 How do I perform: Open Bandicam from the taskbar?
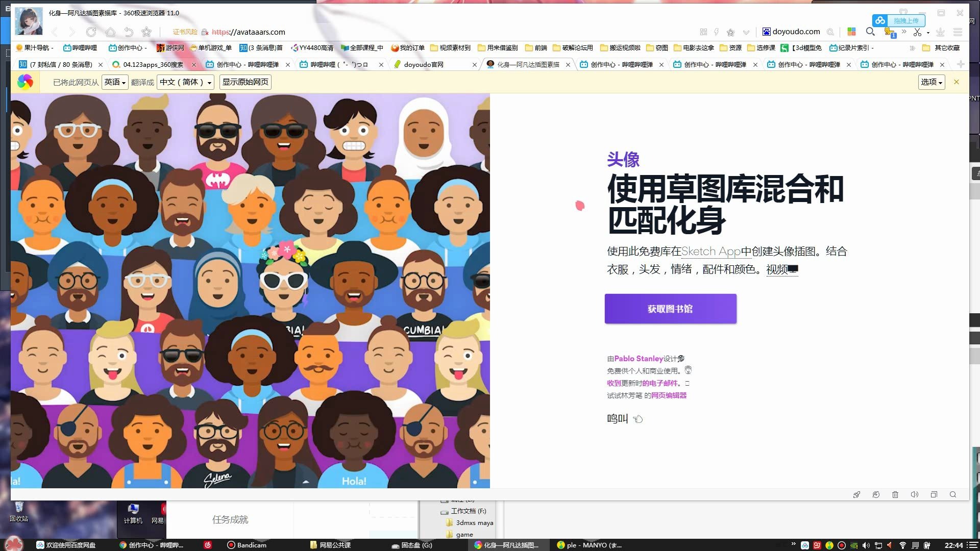click(247, 545)
